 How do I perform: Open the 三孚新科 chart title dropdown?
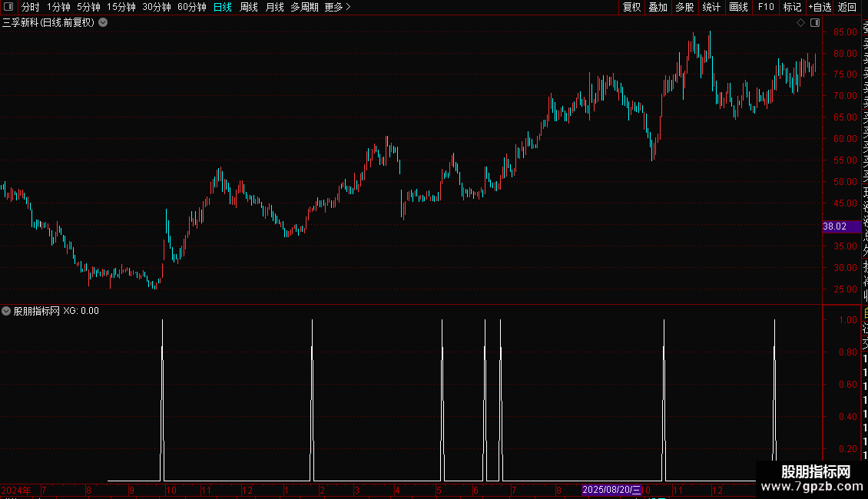pyautogui.click(x=103, y=23)
